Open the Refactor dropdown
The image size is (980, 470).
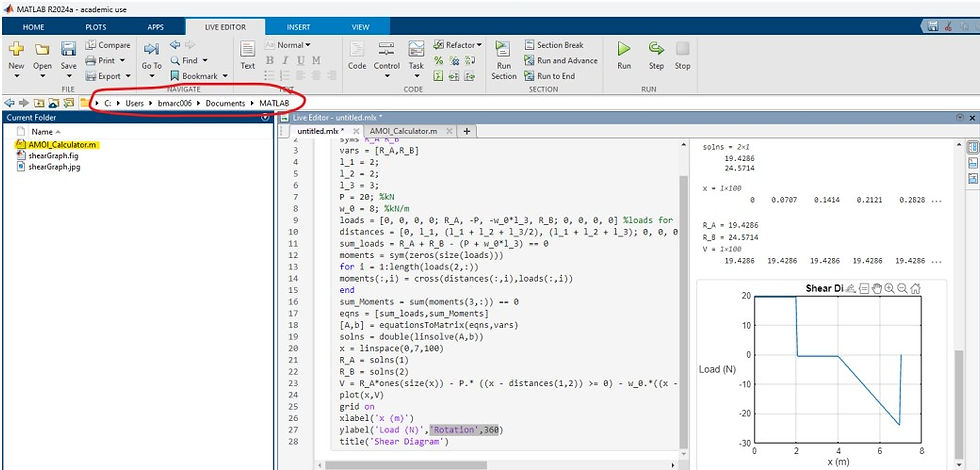[x=458, y=45]
